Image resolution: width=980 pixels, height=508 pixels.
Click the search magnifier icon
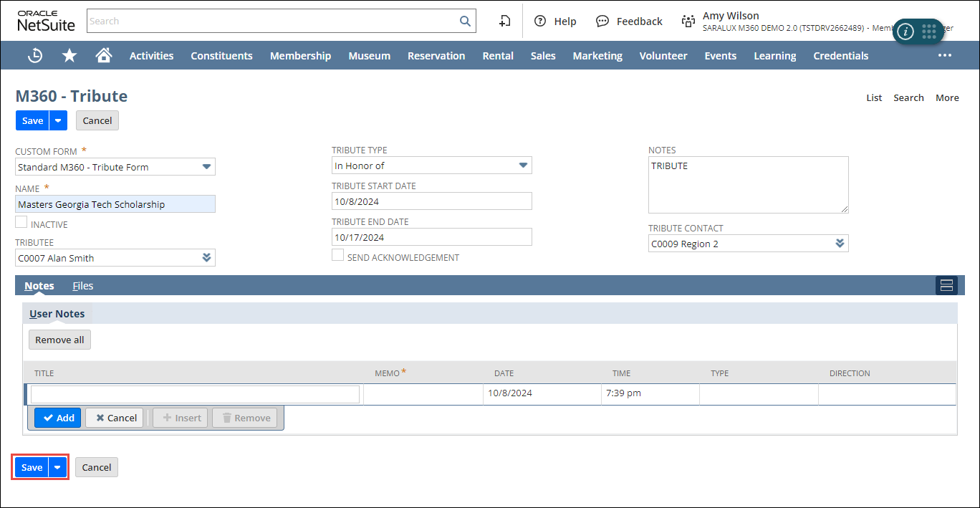coord(465,21)
